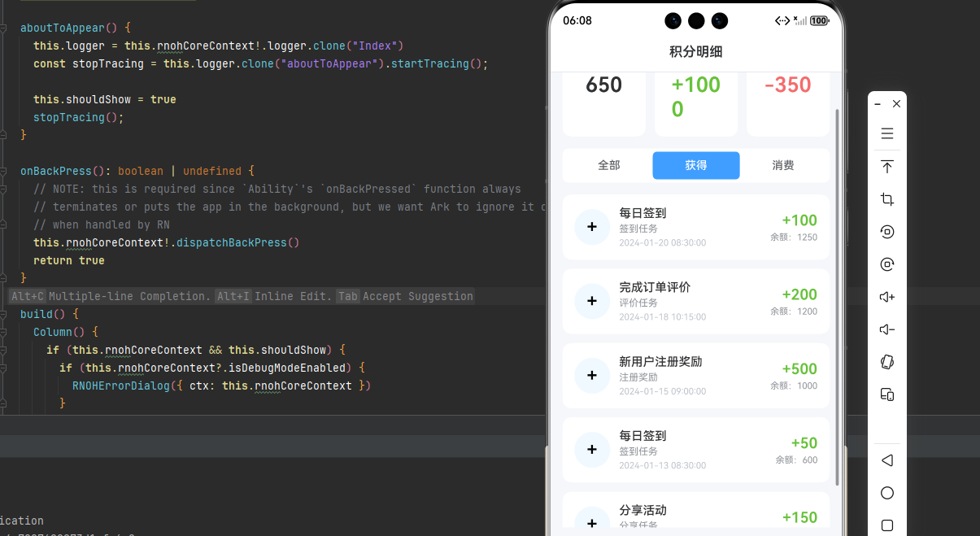This screenshot has width=980, height=536.
Task: Click the 余额: 1250 balance text
Action: [794, 237]
